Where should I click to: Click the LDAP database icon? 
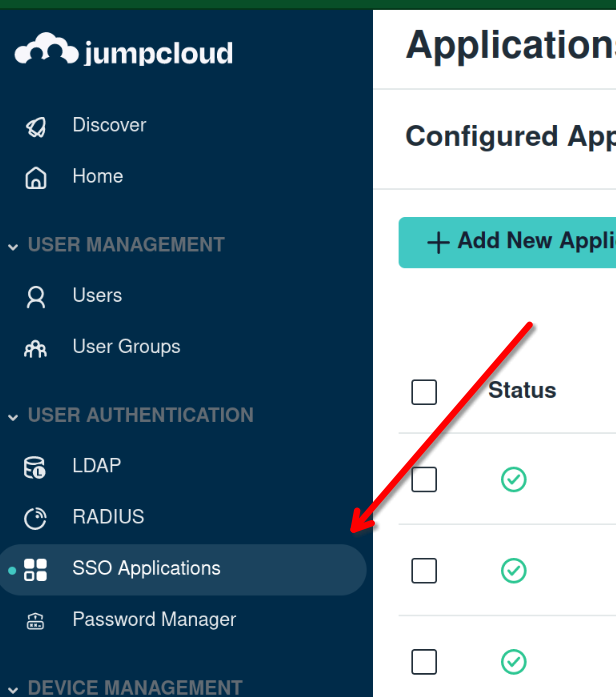35,468
